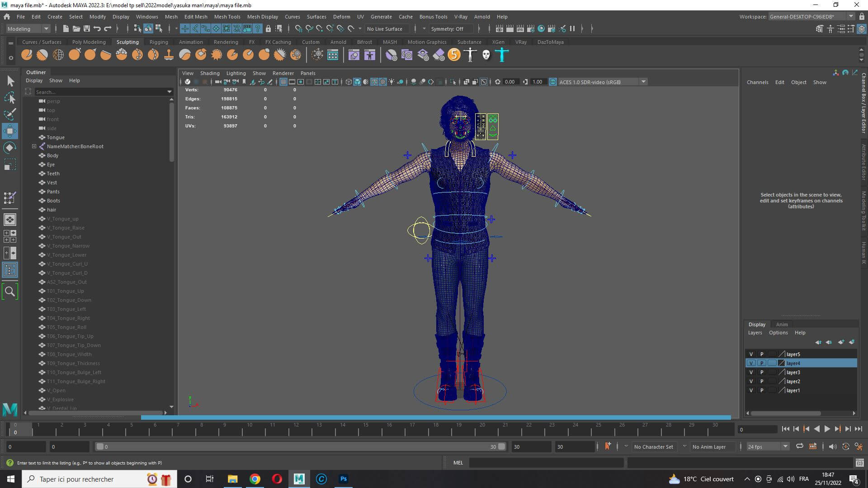Screen dimensions: 868x488
Task: Open the Outliner search magnifier icon
Action: [x=10, y=291]
